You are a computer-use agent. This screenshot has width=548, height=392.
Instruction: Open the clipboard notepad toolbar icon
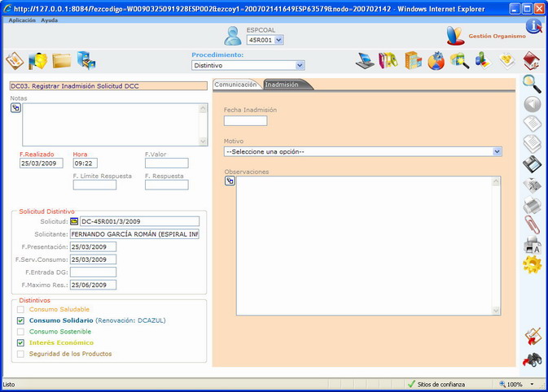coord(15,61)
